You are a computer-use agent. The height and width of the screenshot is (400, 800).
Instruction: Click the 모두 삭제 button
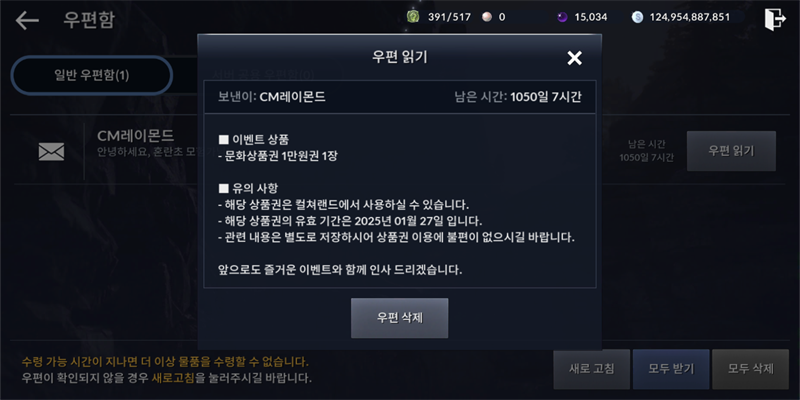click(x=751, y=369)
